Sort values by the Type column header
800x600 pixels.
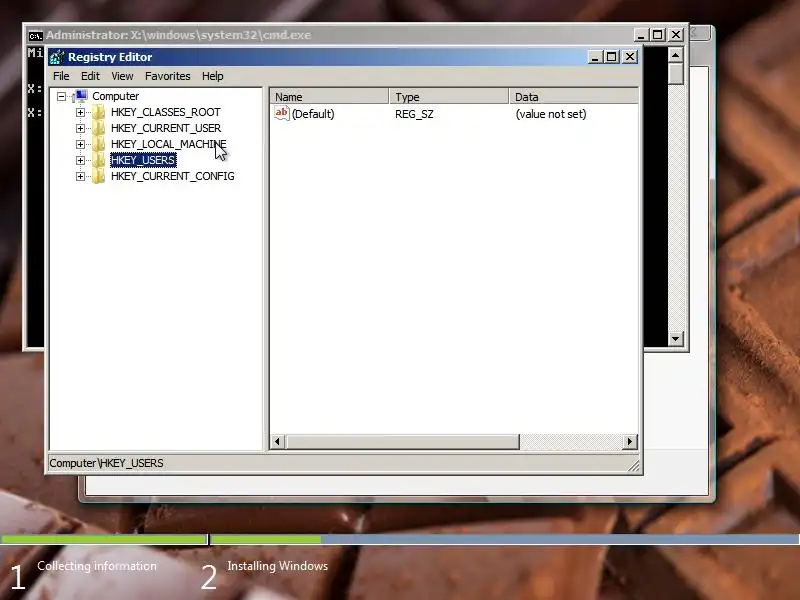pos(449,96)
